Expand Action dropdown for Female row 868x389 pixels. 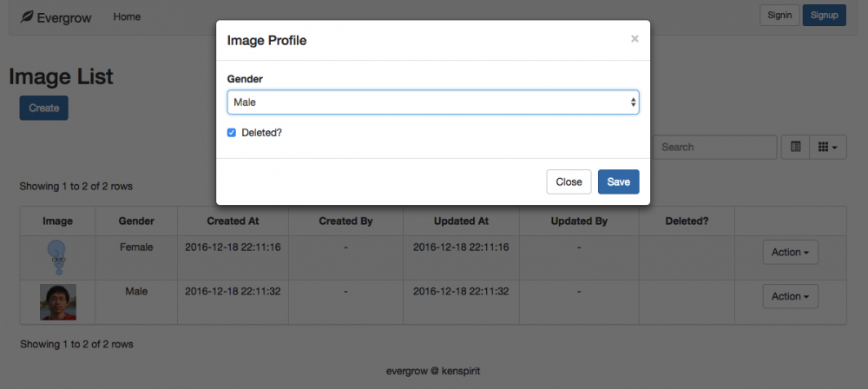(790, 253)
